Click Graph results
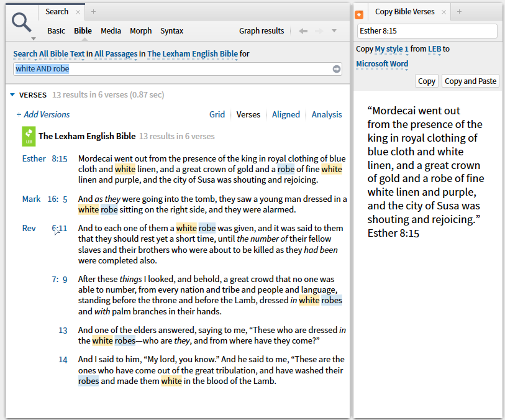 [x=262, y=31]
